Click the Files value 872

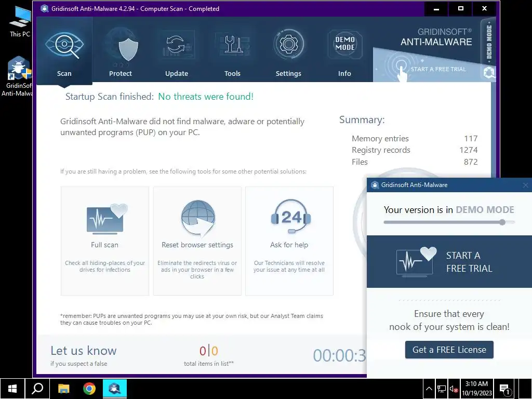[x=471, y=162]
